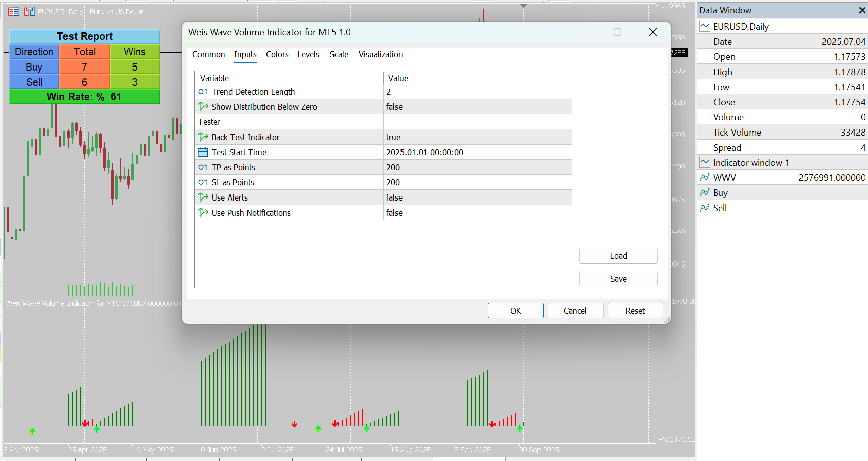Click the Buy buffer icon in Data Window
This screenshot has width=868, height=461.
[x=705, y=192]
